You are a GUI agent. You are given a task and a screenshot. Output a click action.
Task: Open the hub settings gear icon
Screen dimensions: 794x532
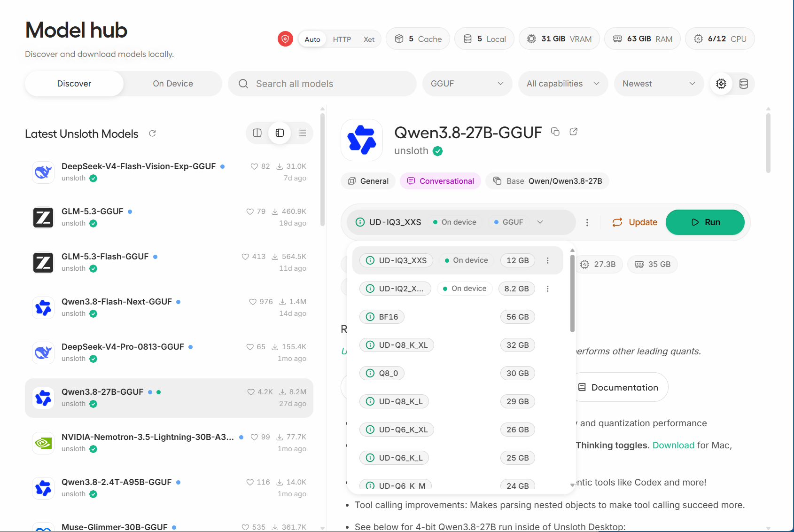[721, 84]
